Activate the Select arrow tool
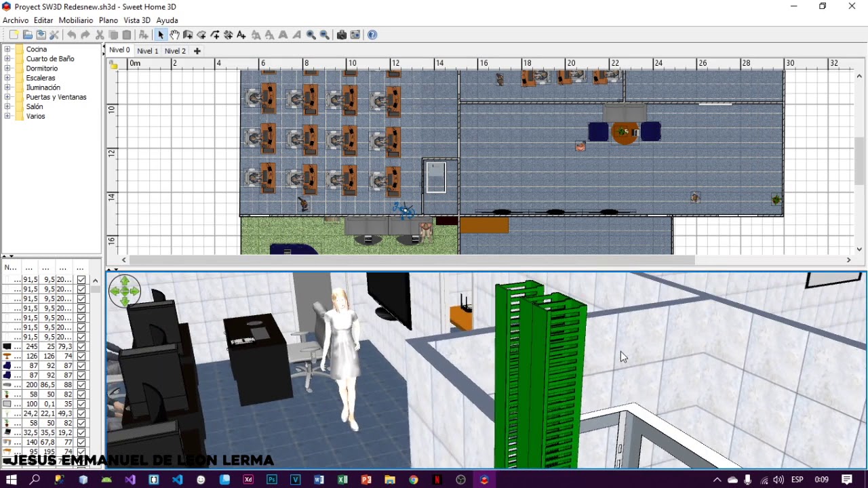This screenshot has width=868, height=488. (x=161, y=35)
